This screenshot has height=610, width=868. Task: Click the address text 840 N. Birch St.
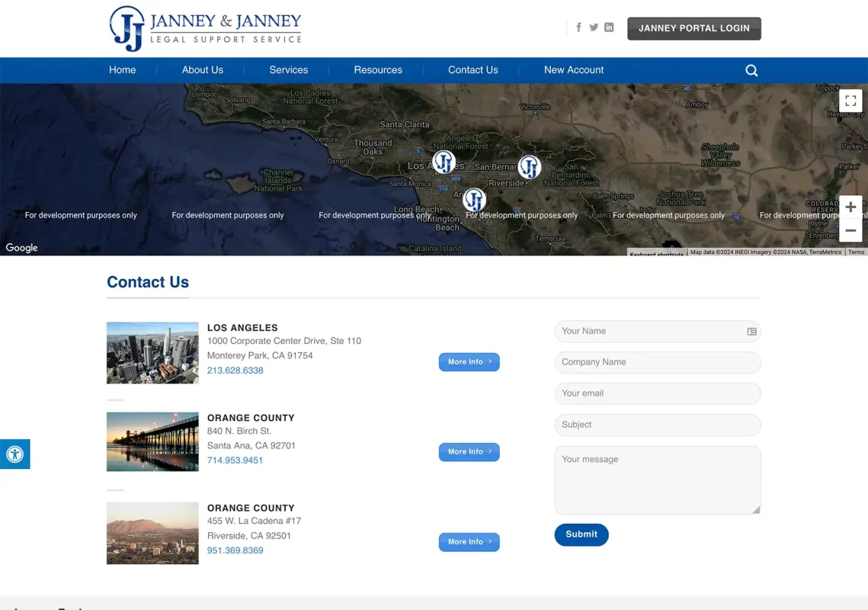239,431
